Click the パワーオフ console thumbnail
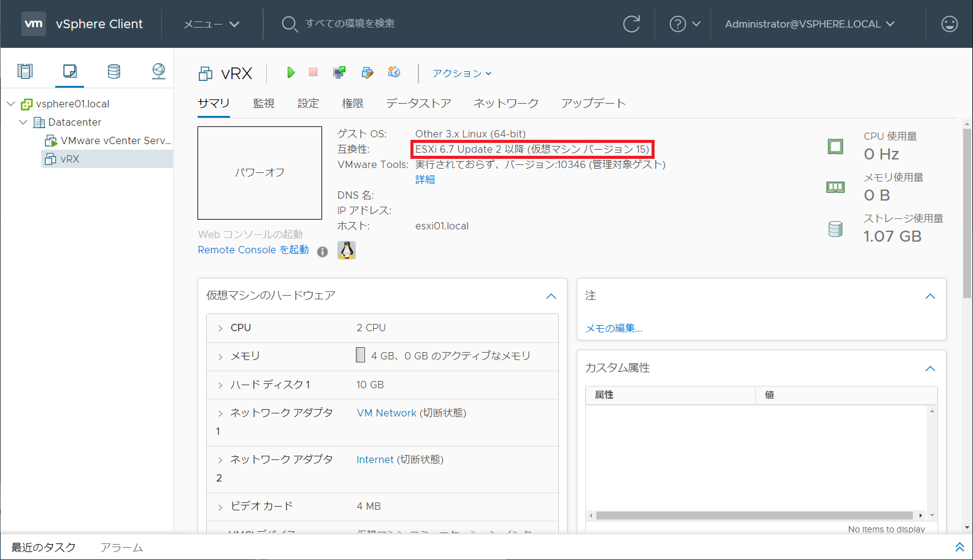This screenshot has height=560, width=973. coord(260,173)
